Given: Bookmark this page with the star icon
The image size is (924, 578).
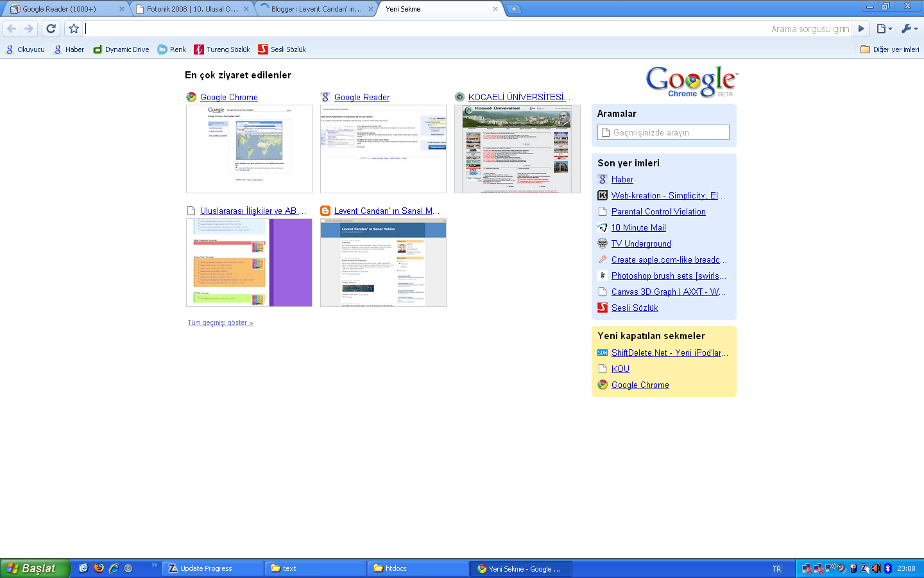Looking at the screenshot, I should [x=74, y=28].
